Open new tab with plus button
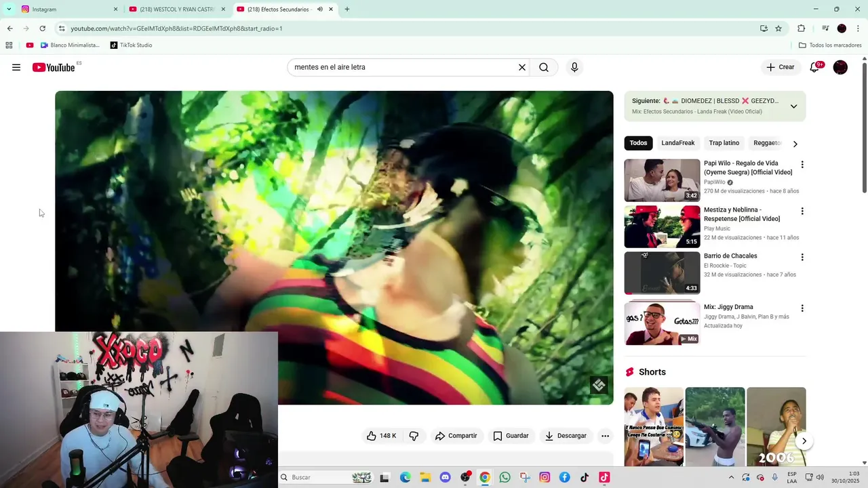Viewport: 868px width, 488px height. click(x=347, y=9)
